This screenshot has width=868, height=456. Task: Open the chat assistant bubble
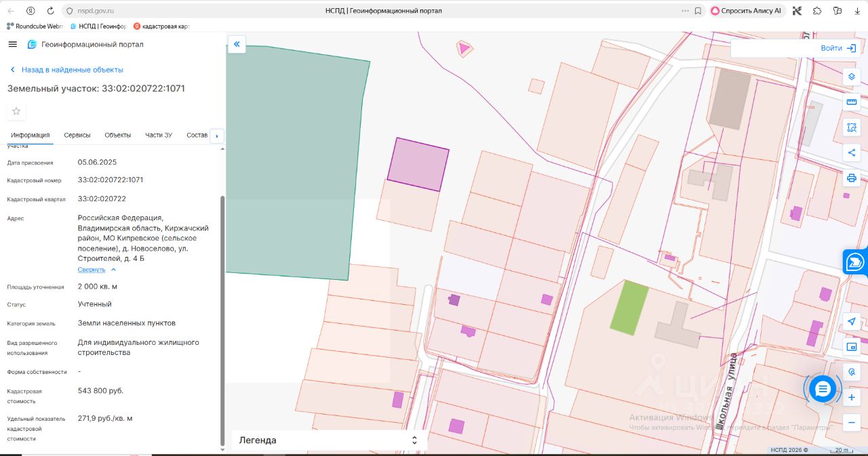[x=823, y=389]
